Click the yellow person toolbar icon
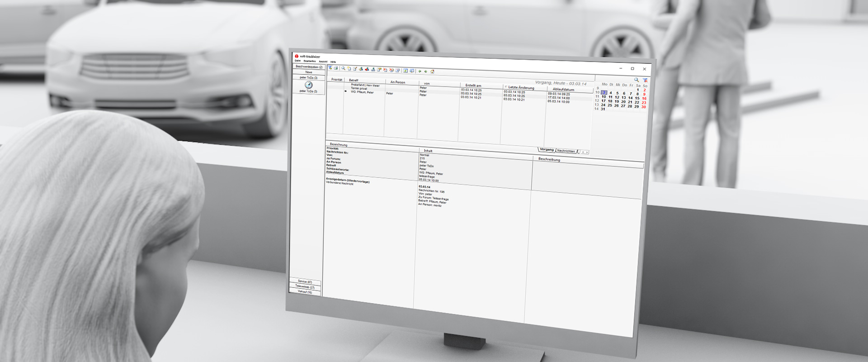868x362 pixels. (361, 69)
